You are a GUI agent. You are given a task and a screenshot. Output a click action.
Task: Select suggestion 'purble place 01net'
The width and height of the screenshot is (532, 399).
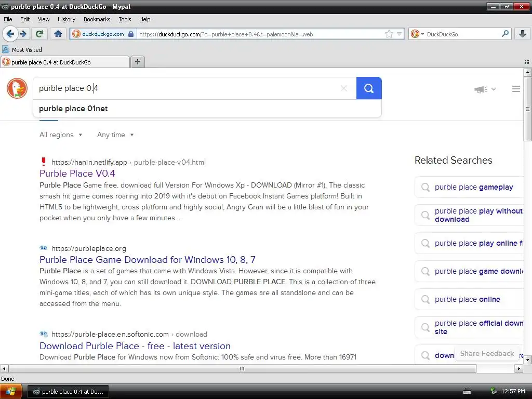coord(207,109)
